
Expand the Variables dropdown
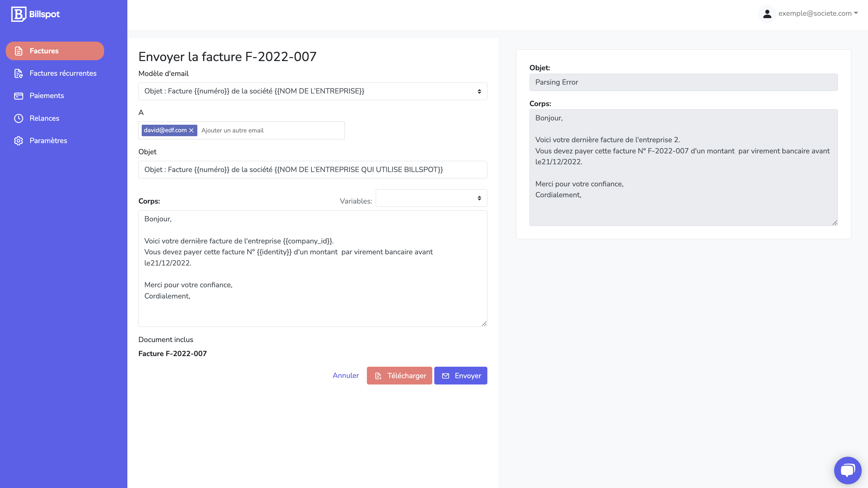pos(431,198)
